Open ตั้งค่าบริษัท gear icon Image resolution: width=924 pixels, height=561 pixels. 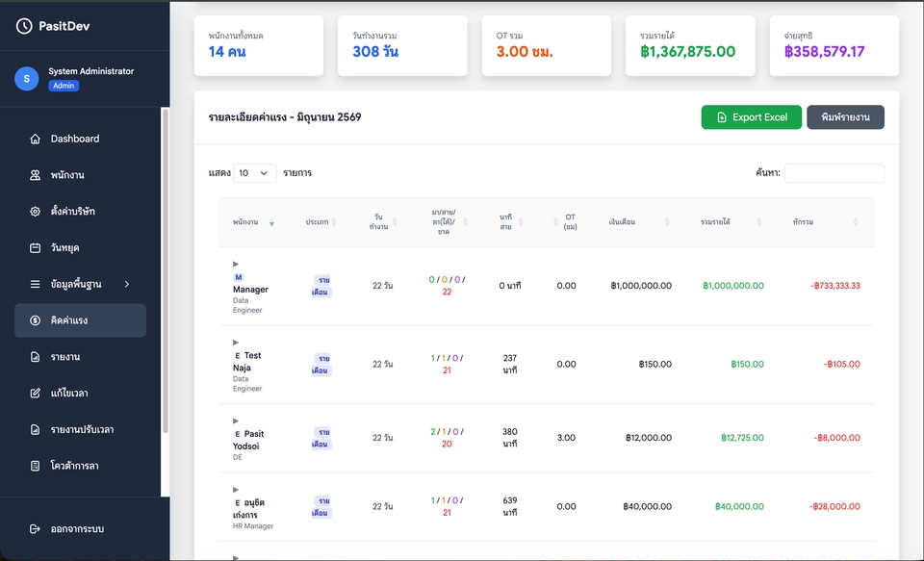36,211
